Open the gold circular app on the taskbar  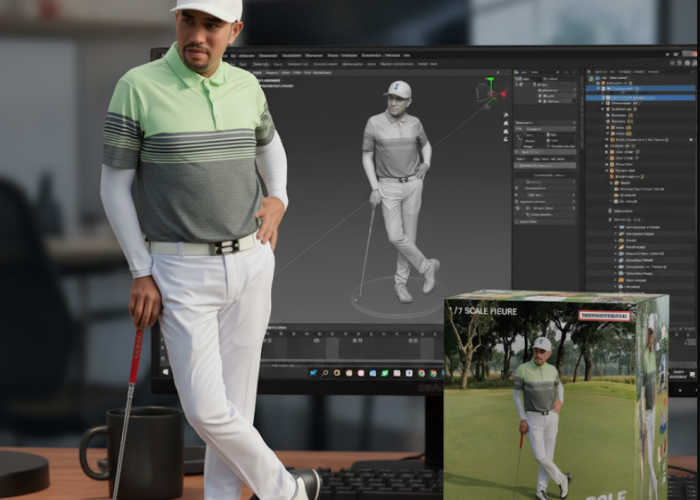click(337, 373)
